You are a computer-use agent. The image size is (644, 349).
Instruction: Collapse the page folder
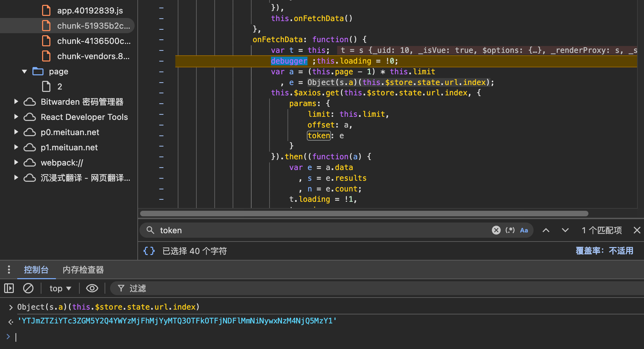tap(25, 72)
